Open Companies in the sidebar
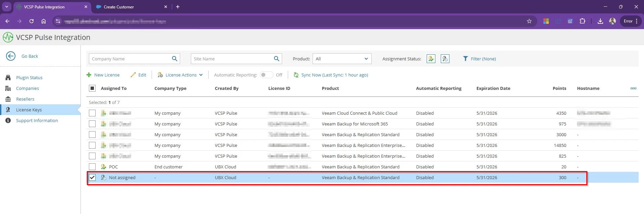This screenshot has width=644, height=214. 28,88
